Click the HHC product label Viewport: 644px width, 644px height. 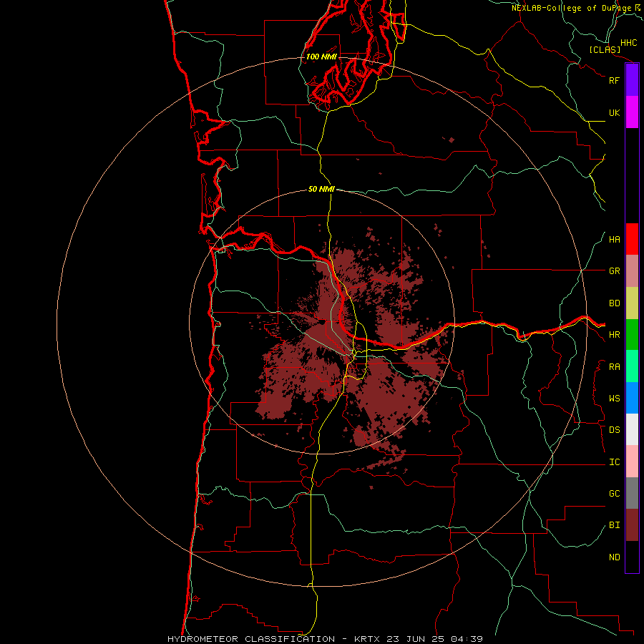tap(628, 43)
